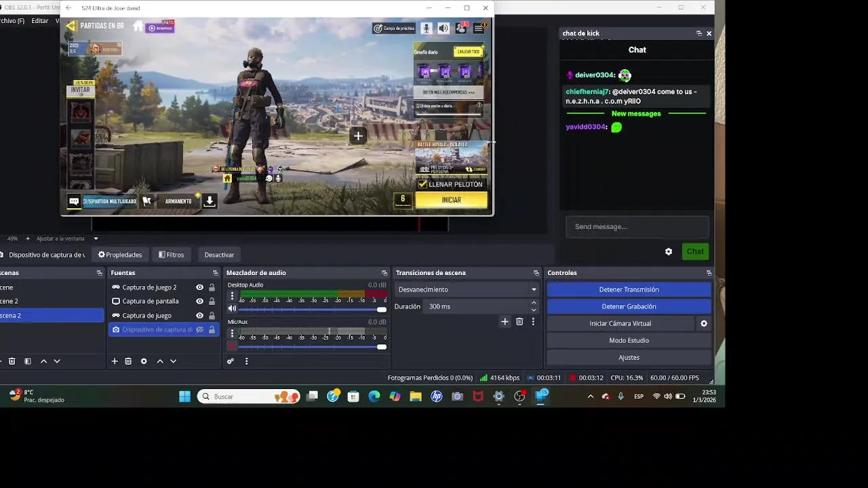
Task: Click the download icon in the game
Action: [x=210, y=201]
